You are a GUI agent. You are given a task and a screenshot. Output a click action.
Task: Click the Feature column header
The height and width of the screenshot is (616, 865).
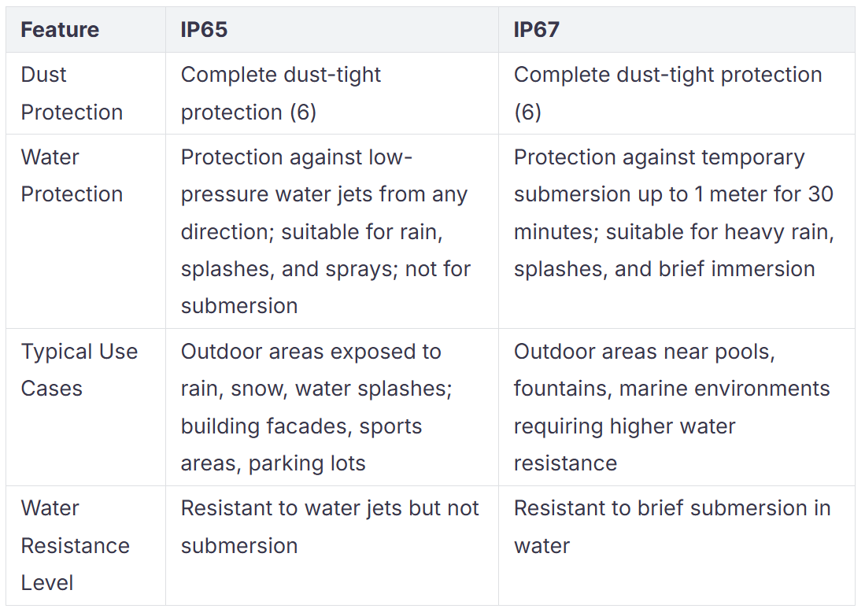click(x=60, y=30)
